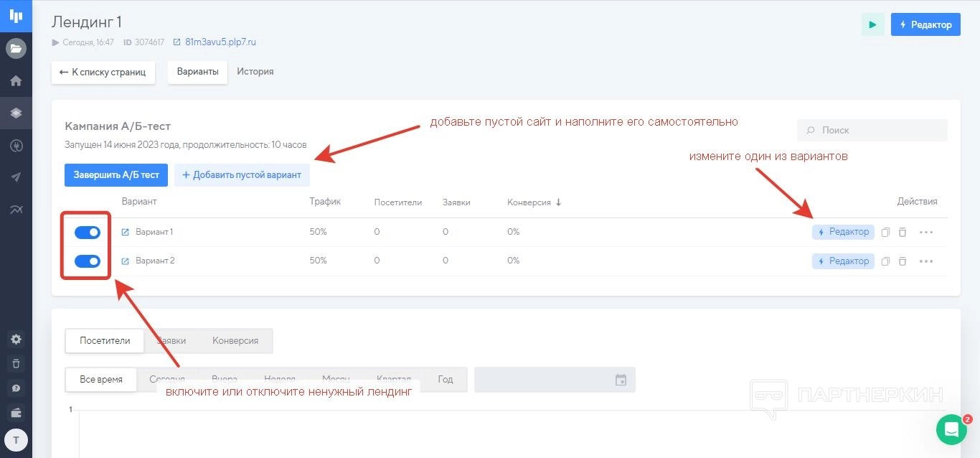The height and width of the screenshot is (458, 980).
Task: Select the Конверсия chart tab
Action: click(x=235, y=340)
